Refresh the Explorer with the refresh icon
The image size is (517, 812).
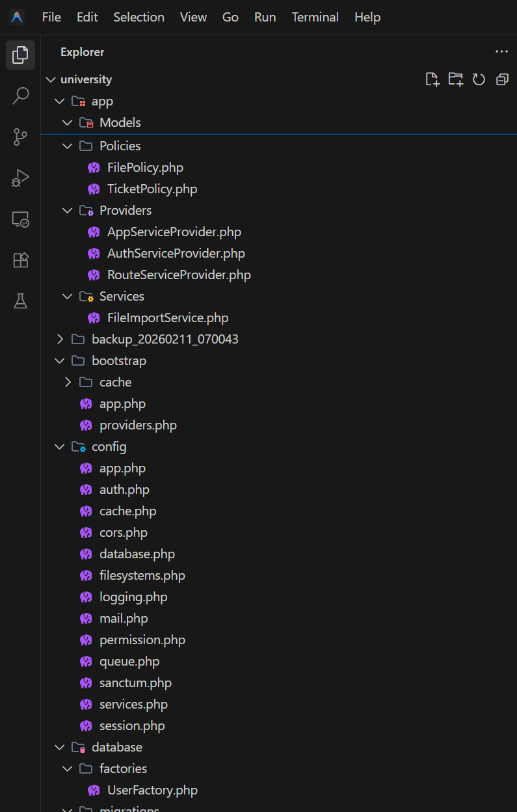click(479, 79)
